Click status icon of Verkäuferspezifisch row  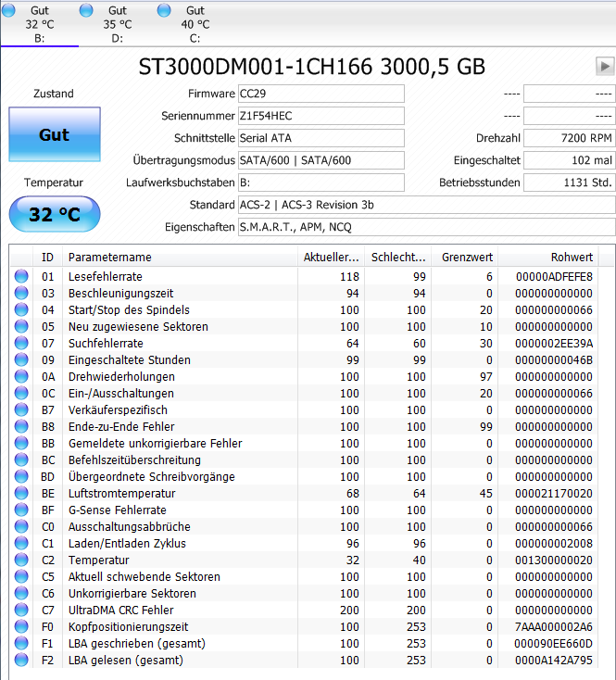(21, 409)
